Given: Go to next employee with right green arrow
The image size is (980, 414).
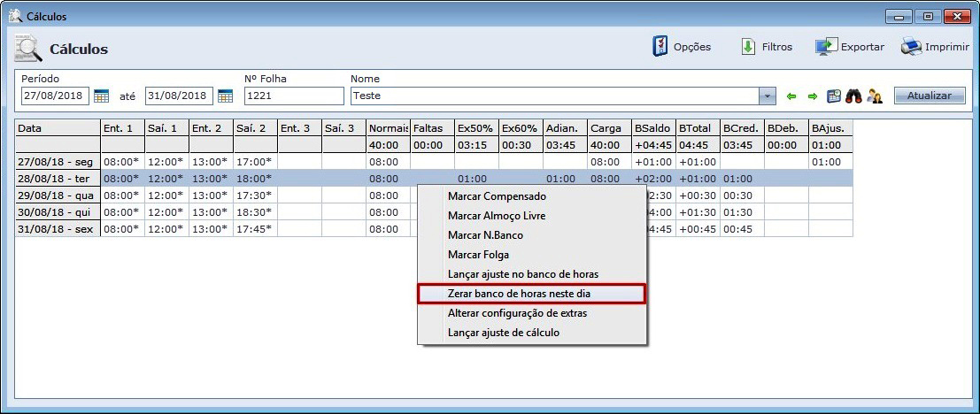Looking at the screenshot, I should (x=812, y=96).
